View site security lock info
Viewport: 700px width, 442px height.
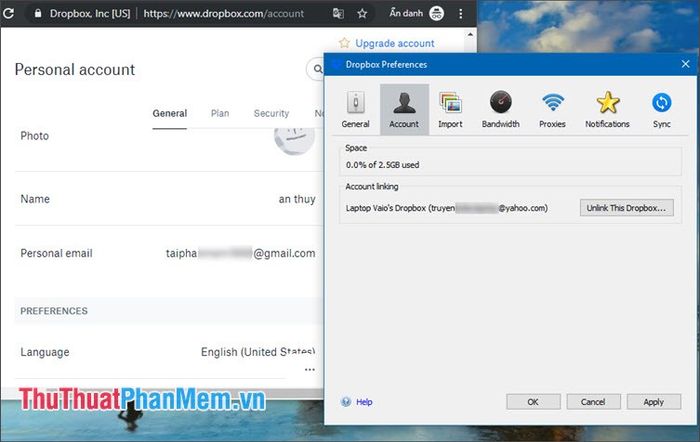coord(38,13)
